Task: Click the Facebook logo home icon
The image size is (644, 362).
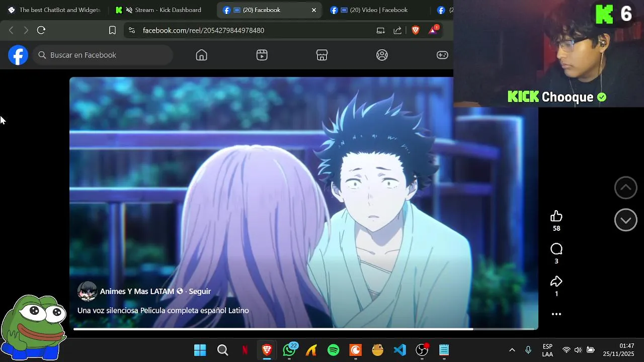Action: [18, 55]
